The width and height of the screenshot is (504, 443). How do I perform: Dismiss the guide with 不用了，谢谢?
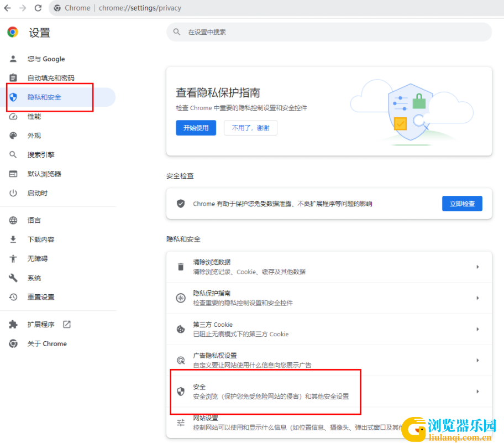tap(250, 128)
